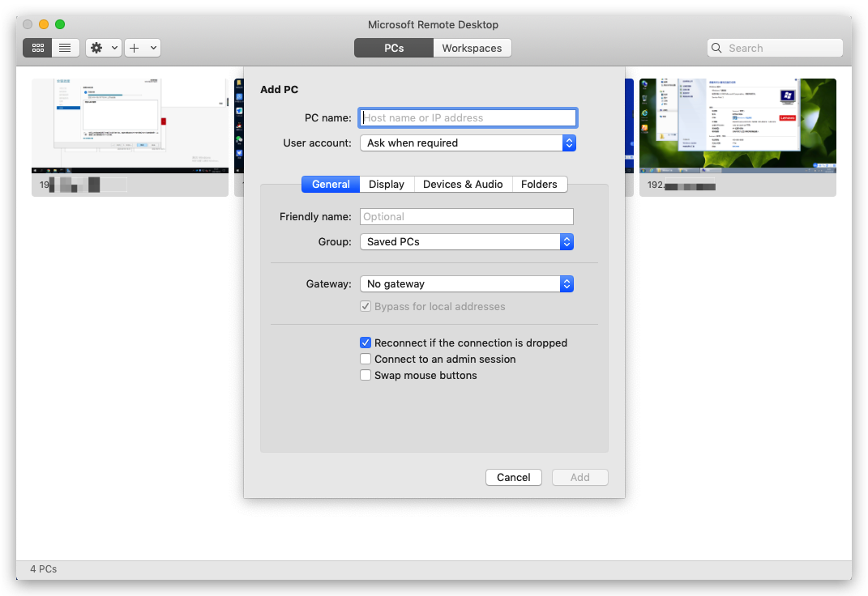This screenshot has width=868, height=596.
Task: Expand the dropdown arrow beside the plus button
Action: [x=153, y=48]
